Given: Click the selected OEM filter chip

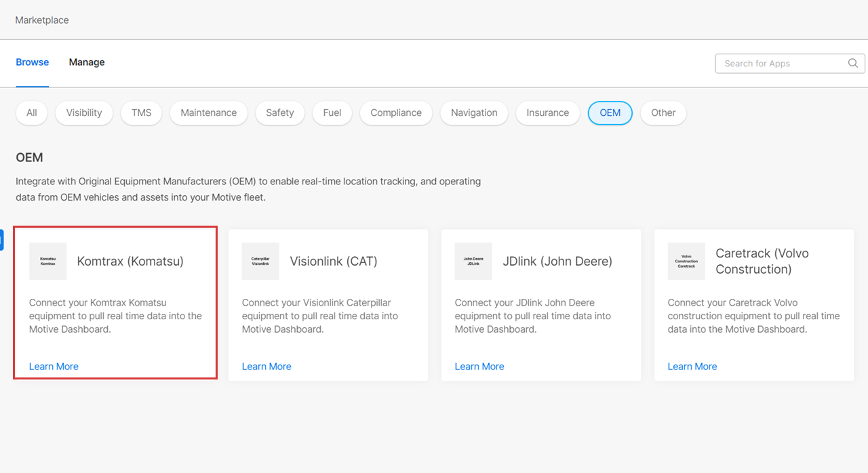Looking at the screenshot, I should [x=610, y=113].
